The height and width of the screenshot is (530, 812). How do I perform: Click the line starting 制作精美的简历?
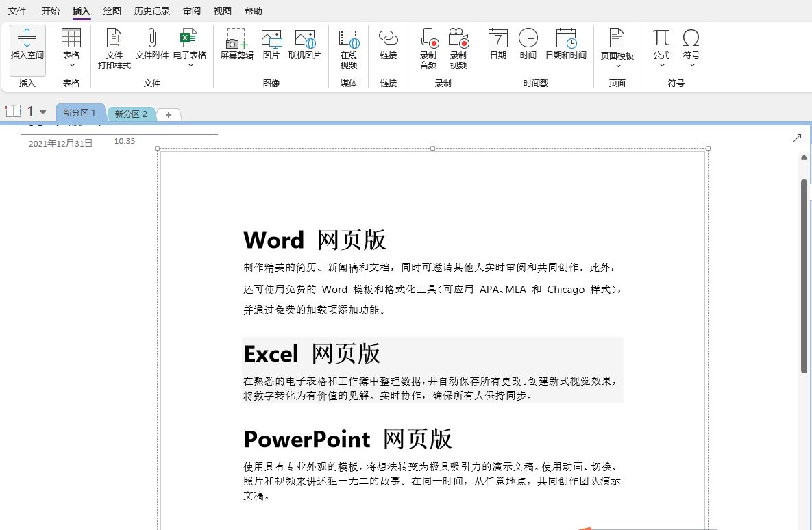pyautogui.click(x=430, y=268)
